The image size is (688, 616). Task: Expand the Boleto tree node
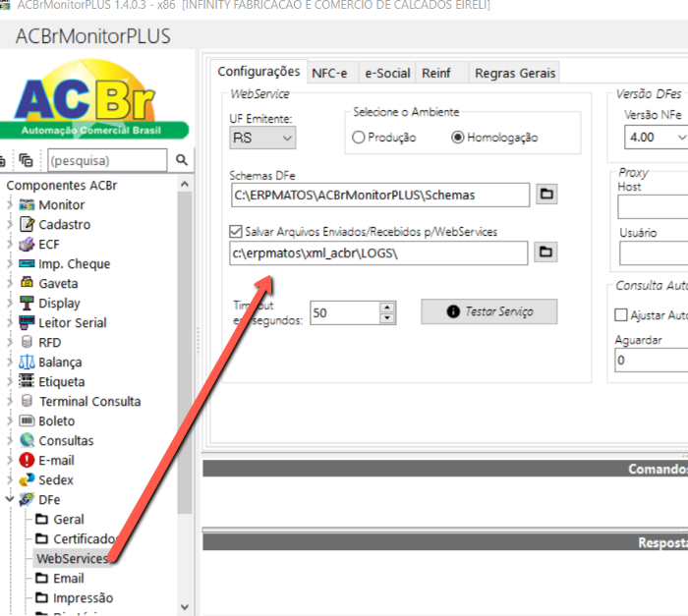point(10,420)
